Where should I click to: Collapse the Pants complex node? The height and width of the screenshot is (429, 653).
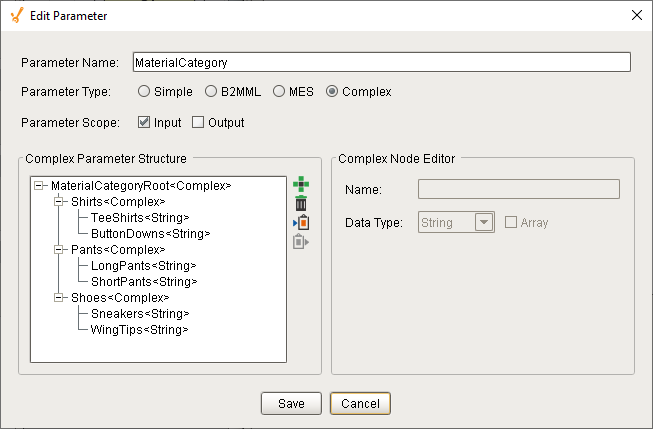[x=59, y=249]
